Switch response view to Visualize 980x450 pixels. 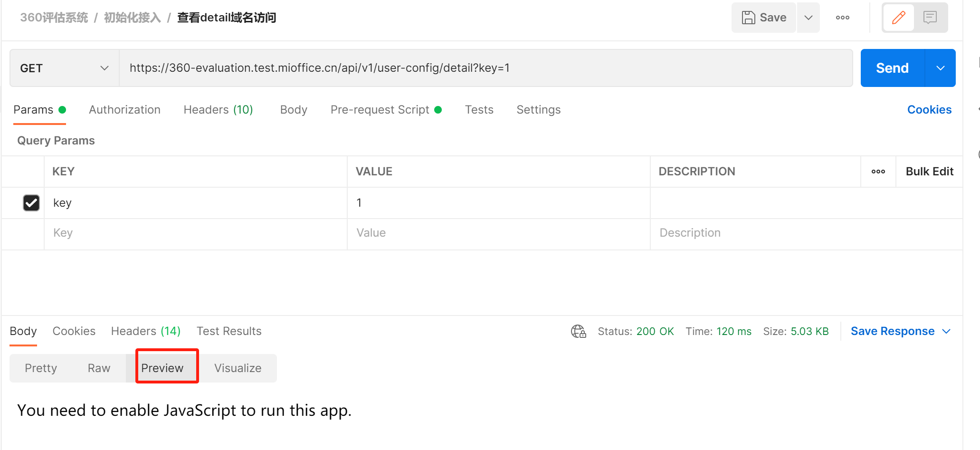tap(238, 368)
